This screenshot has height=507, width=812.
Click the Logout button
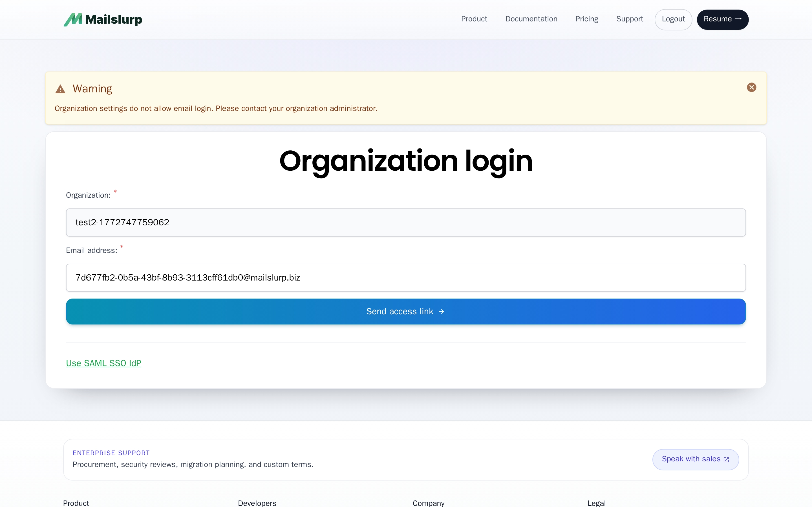[x=673, y=19]
